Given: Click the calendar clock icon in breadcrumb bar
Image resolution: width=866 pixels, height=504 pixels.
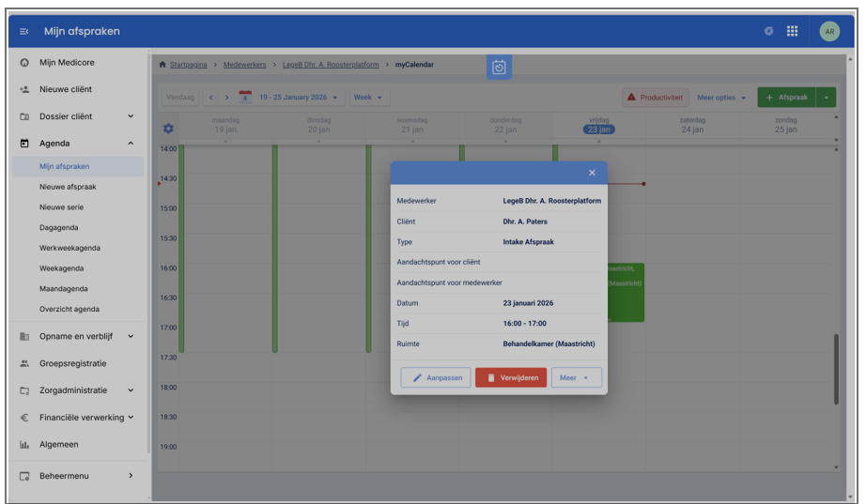Looking at the screenshot, I should [x=499, y=67].
